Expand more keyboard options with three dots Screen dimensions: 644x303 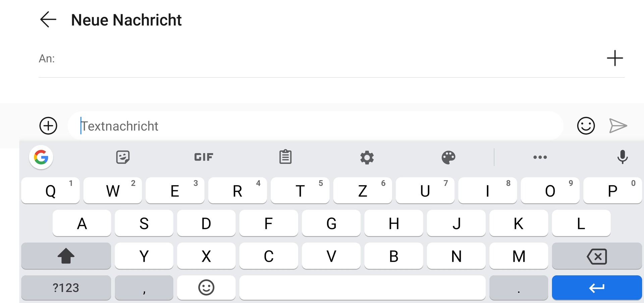point(540,157)
